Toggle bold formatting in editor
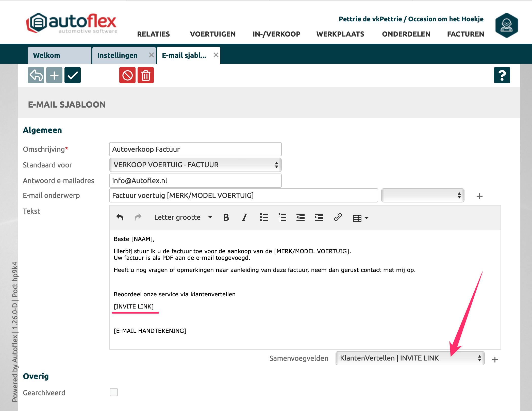Viewport: 532px width, 411px height. click(x=226, y=217)
